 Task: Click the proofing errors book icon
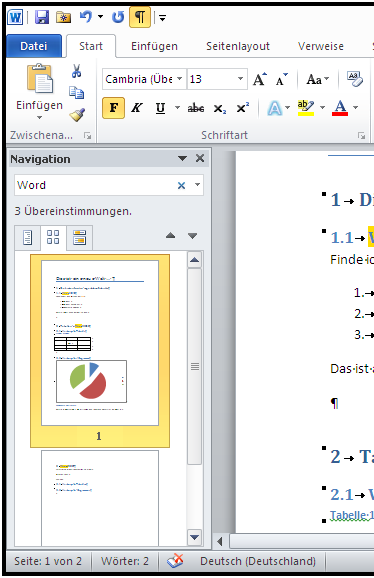click(x=175, y=561)
